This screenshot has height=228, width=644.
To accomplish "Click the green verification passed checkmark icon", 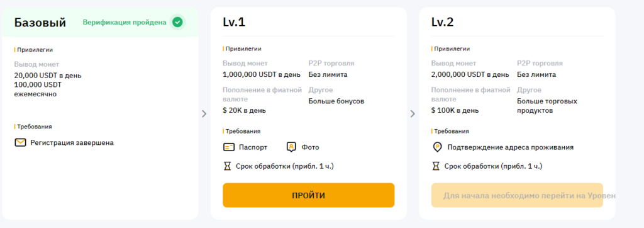I will coord(177,22).
